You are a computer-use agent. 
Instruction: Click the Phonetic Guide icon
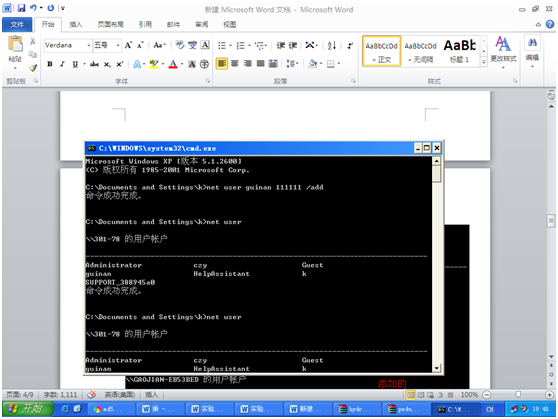tap(193, 45)
